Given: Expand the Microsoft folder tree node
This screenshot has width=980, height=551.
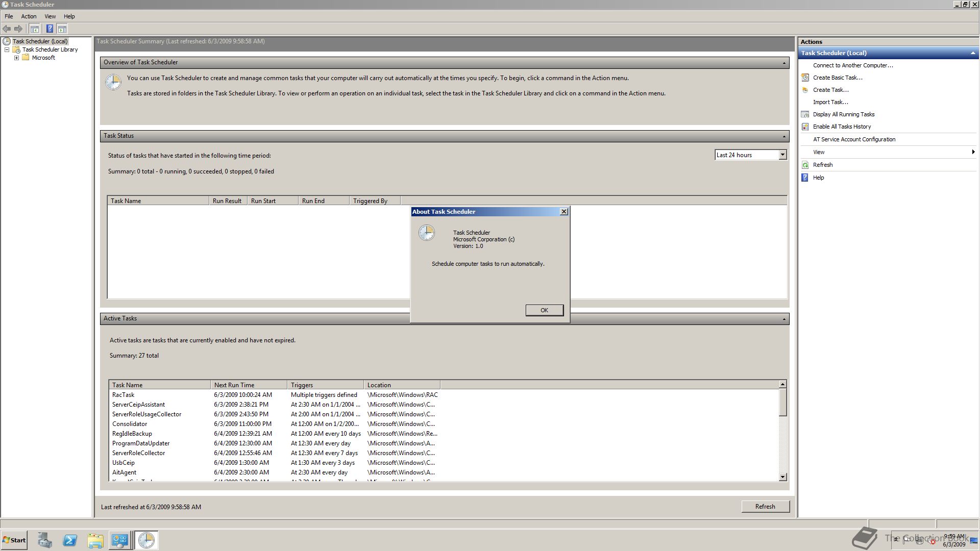Looking at the screenshot, I should click(16, 58).
